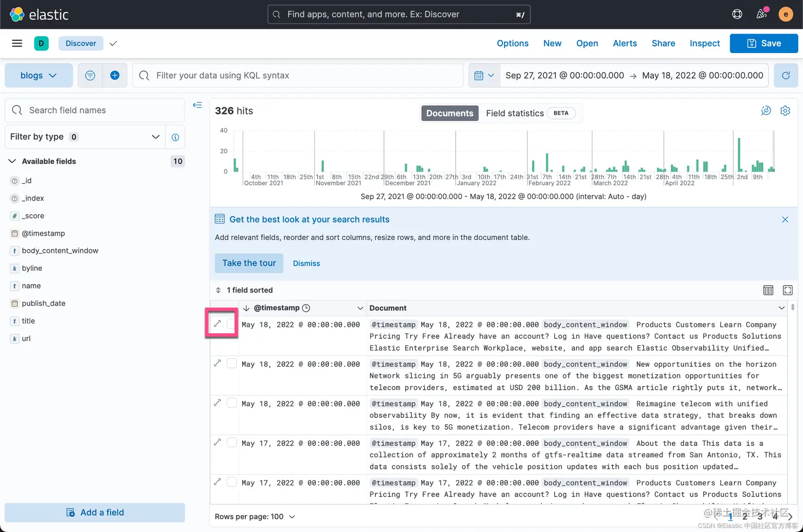
Task: Toggle the main navigation hamburger menu
Action: pyautogui.click(x=17, y=44)
